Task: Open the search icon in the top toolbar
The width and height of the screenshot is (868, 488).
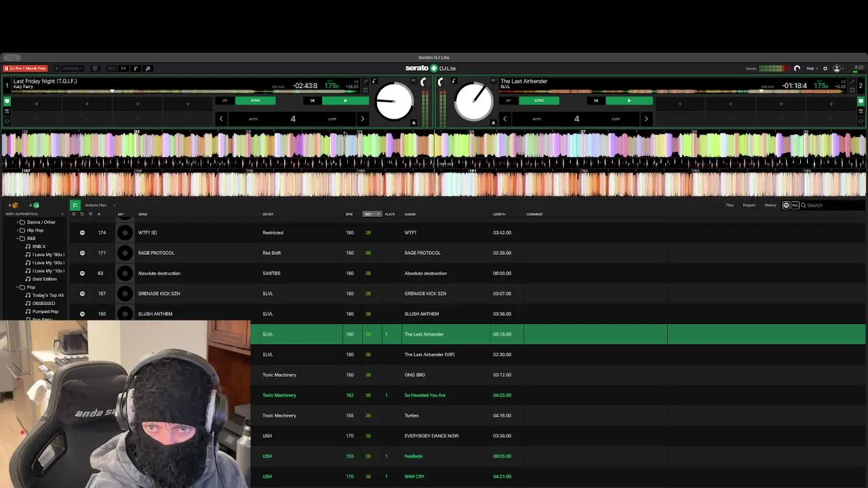Action: pyautogui.click(x=148, y=68)
